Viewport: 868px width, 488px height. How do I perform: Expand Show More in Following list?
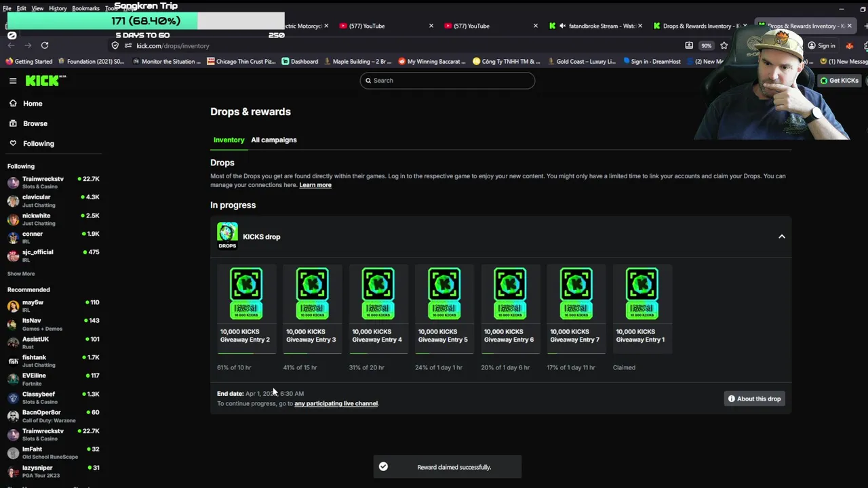(x=21, y=274)
